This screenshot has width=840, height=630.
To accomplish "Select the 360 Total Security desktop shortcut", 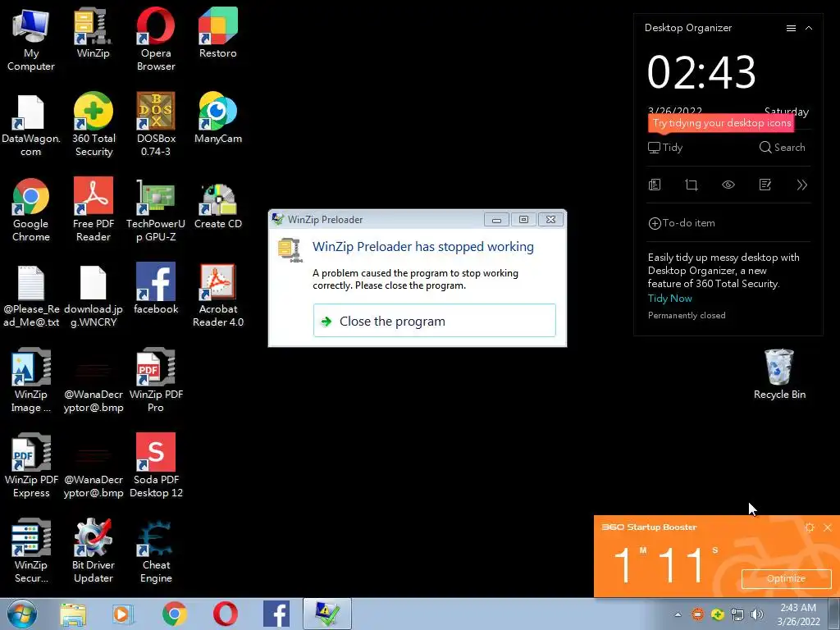I will click(x=94, y=125).
